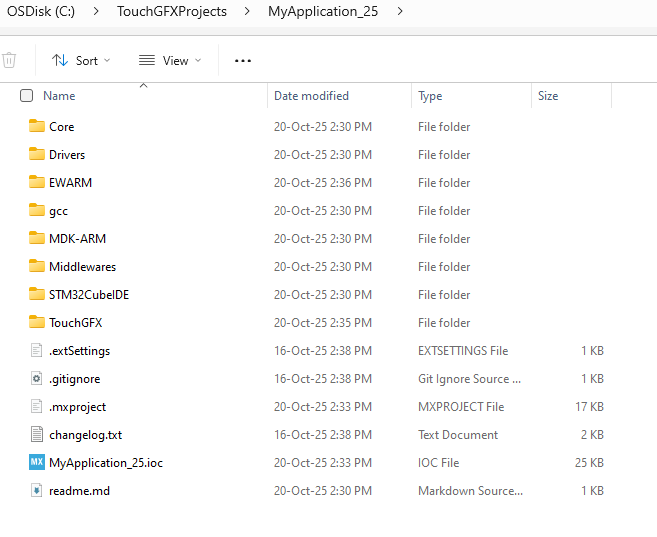The height and width of the screenshot is (537, 657).
Task: Click the TouchGFX folder icon
Action: (37, 323)
